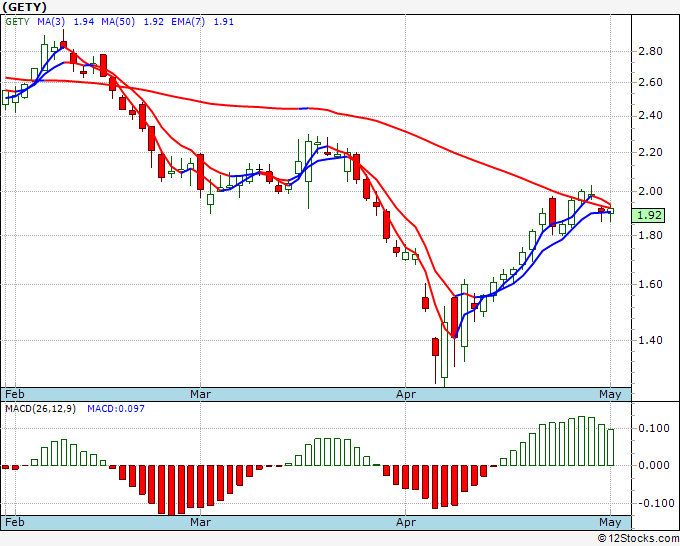Click the 2.80 price axis label
680x546 pixels.
pos(651,51)
